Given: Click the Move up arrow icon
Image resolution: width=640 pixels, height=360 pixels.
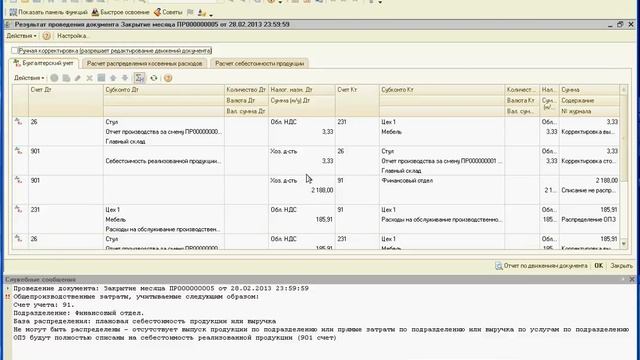Looking at the screenshot, I should pyautogui.click(x=113, y=78).
